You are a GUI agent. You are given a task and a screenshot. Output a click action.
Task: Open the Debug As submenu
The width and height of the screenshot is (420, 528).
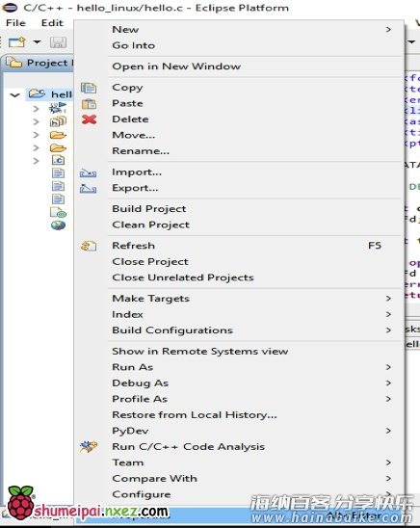239,383
